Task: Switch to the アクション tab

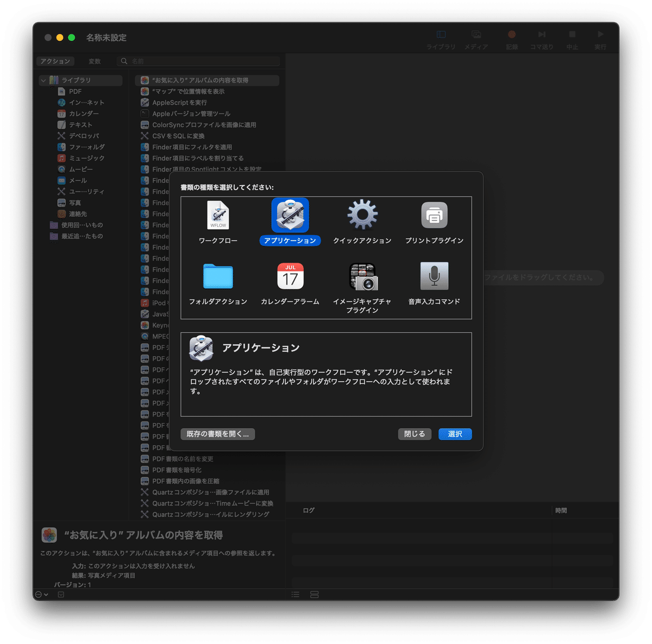Action: click(x=55, y=61)
